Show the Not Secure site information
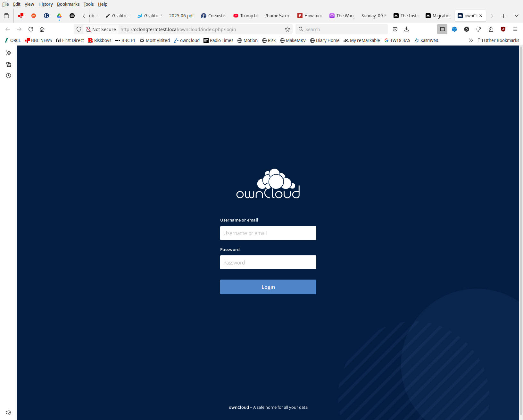 click(x=101, y=29)
